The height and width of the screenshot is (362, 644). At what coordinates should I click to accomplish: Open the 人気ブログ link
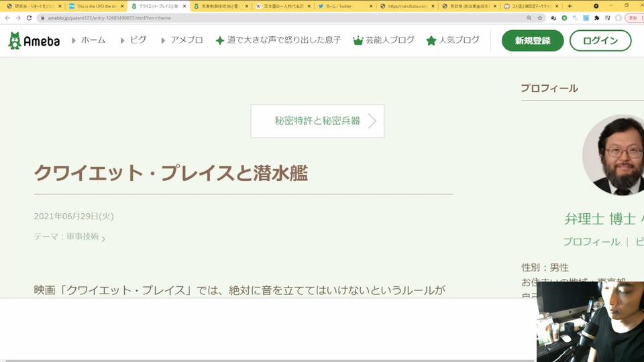pos(459,40)
